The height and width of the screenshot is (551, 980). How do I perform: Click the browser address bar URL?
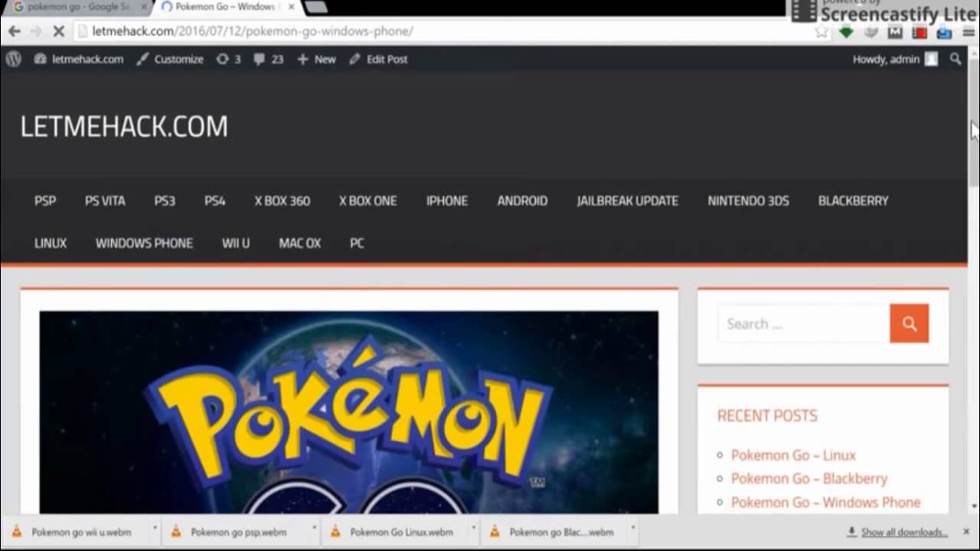click(253, 31)
